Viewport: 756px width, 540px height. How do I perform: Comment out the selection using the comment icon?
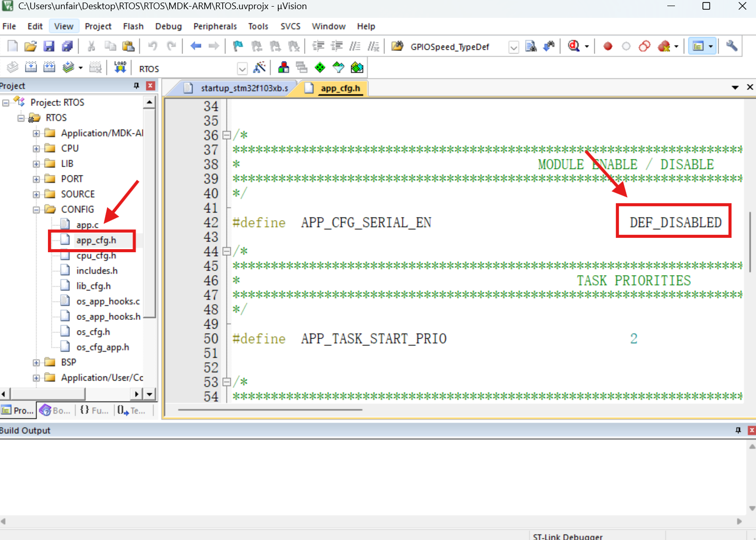(x=355, y=46)
